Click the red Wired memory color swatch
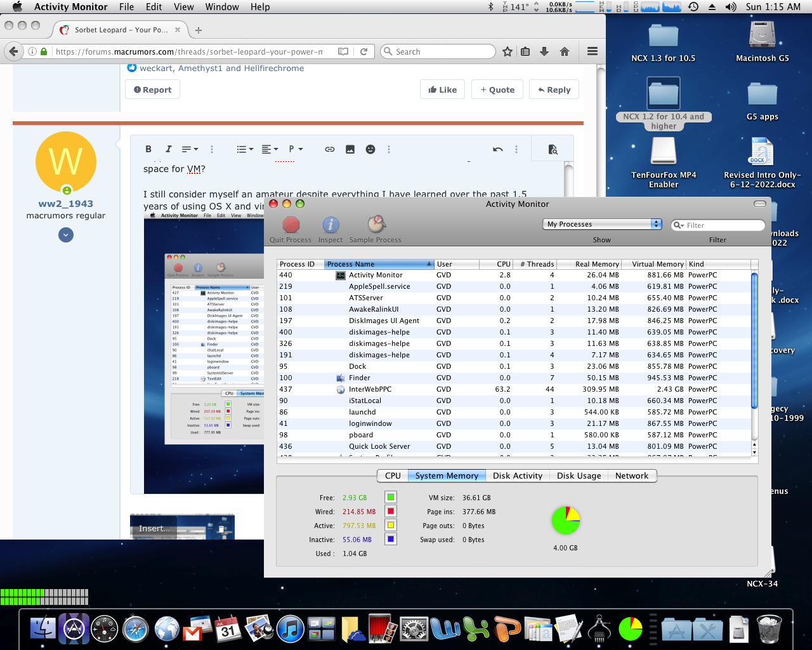 pos(391,511)
